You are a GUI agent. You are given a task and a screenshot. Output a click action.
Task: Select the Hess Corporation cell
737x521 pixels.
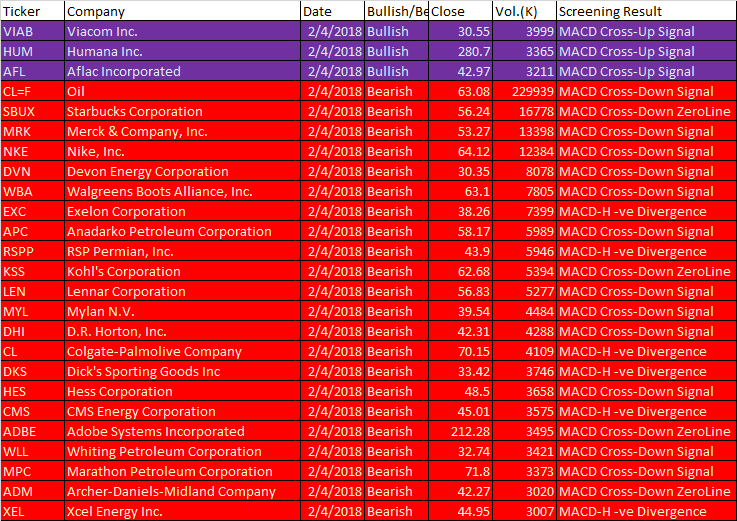(182, 391)
